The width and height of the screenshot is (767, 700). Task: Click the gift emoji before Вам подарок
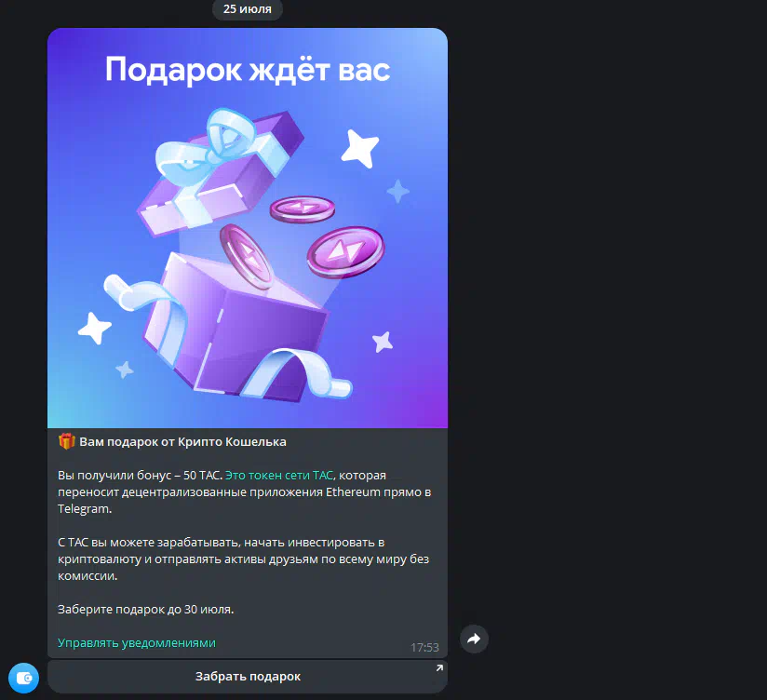(x=66, y=441)
